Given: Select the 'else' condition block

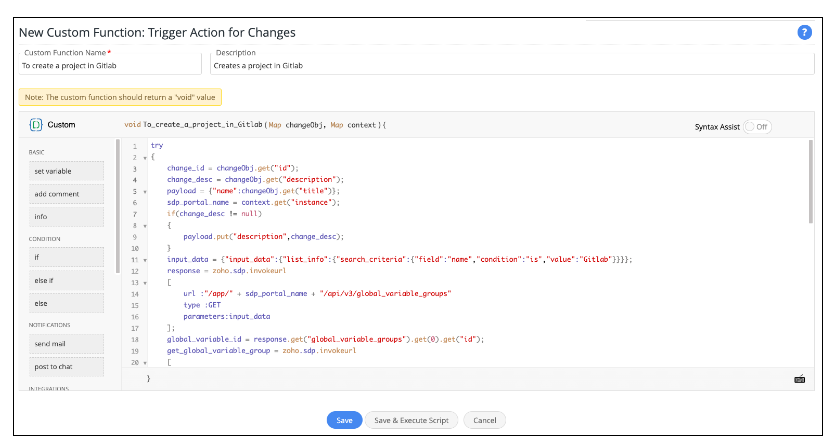Looking at the screenshot, I should 66,304.
